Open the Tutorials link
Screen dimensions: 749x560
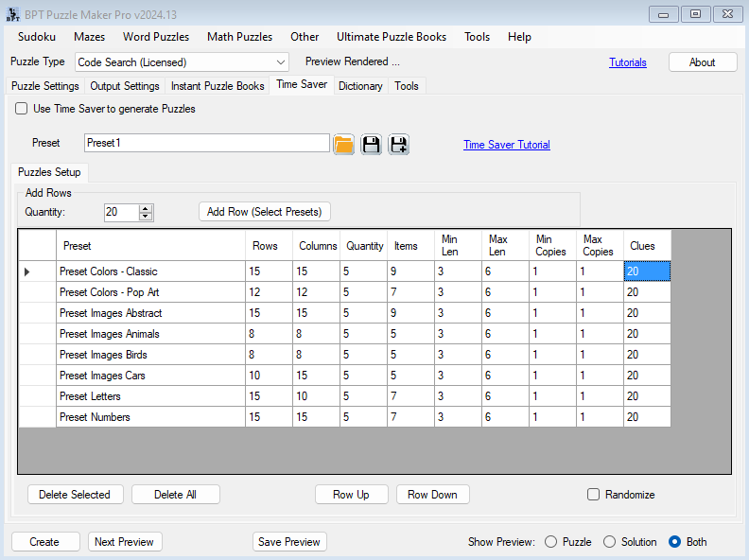[x=628, y=62]
